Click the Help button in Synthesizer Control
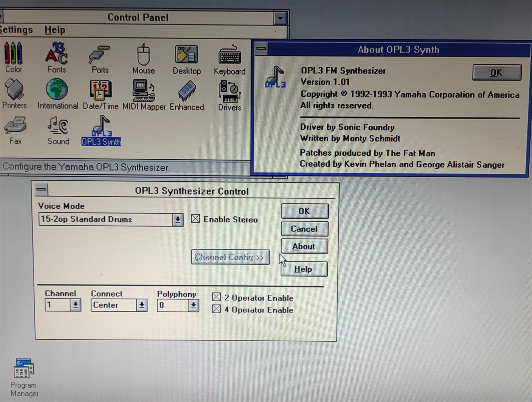This screenshot has width=532, height=402. [304, 269]
